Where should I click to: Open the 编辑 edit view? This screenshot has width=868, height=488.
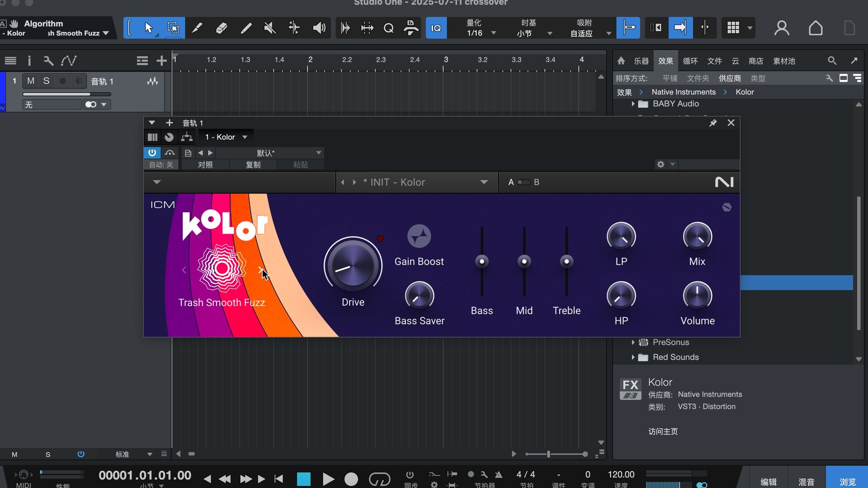coord(769,482)
